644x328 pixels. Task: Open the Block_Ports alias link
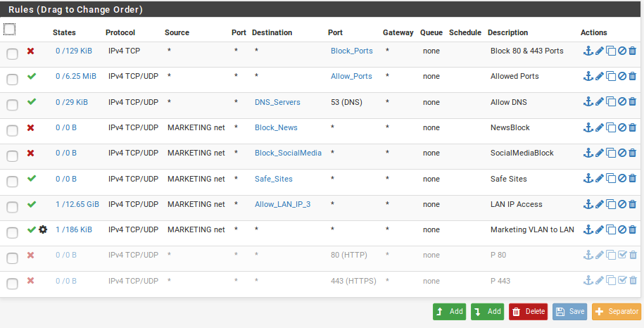(352, 51)
